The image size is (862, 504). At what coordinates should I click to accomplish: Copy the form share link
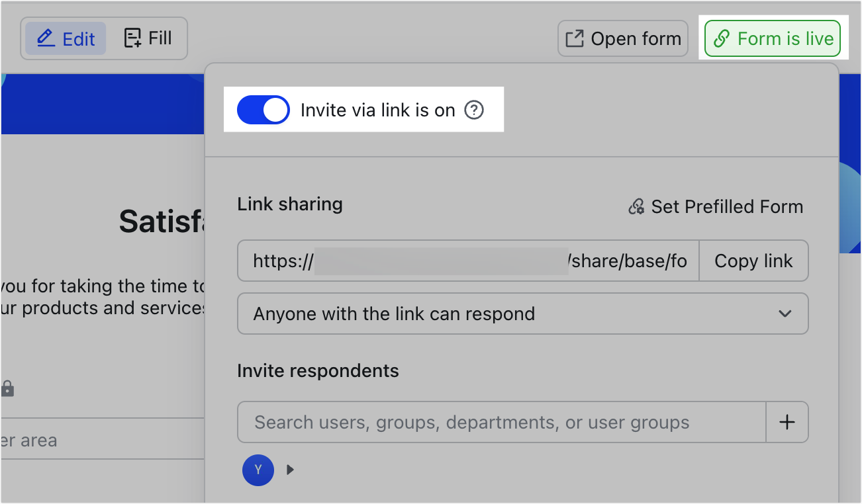pyautogui.click(x=753, y=261)
